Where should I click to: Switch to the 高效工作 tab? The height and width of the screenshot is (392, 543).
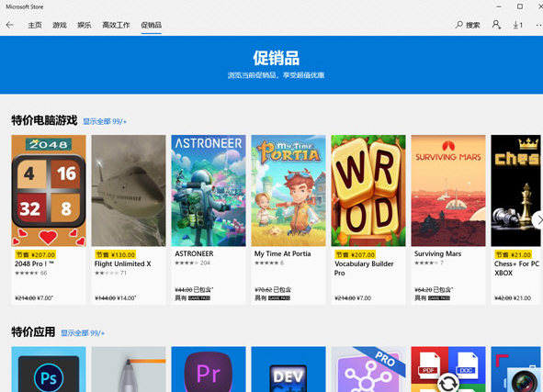[116, 25]
